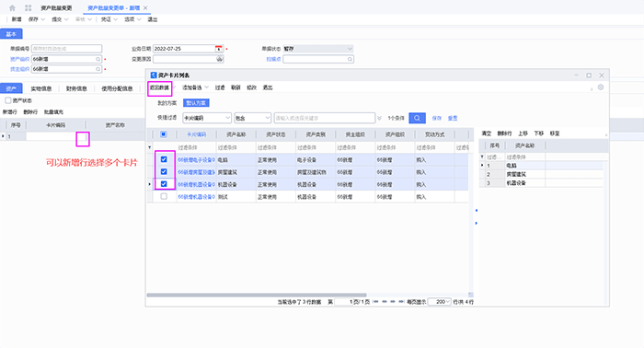Click the 资产组织 field label link

[19, 59]
